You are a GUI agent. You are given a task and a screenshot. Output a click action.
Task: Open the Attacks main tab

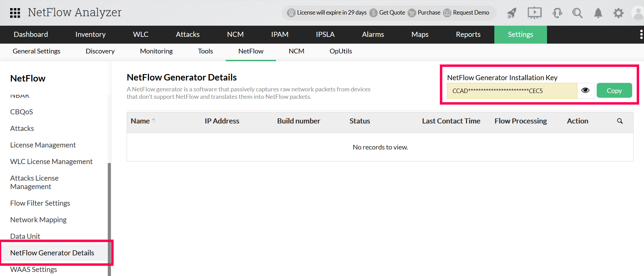[x=188, y=34]
